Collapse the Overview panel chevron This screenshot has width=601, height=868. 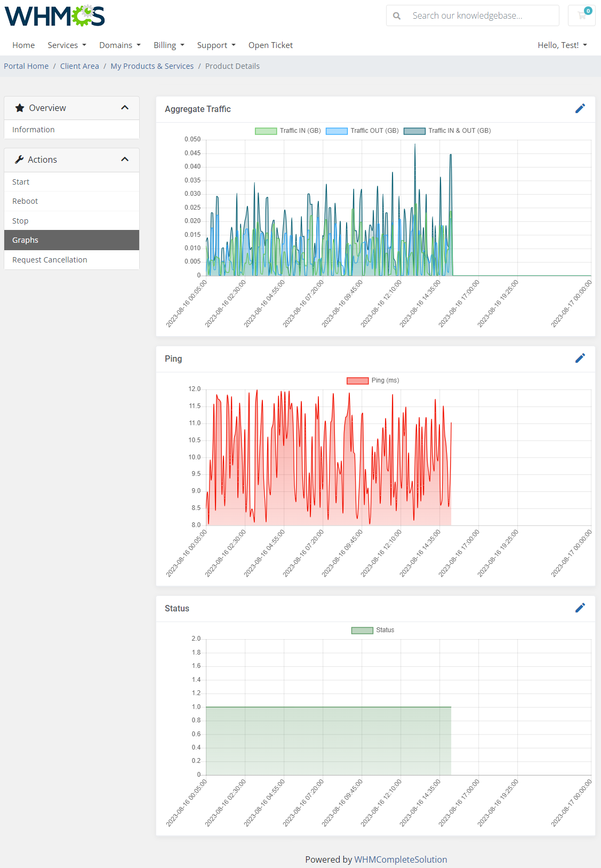point(125,108)
